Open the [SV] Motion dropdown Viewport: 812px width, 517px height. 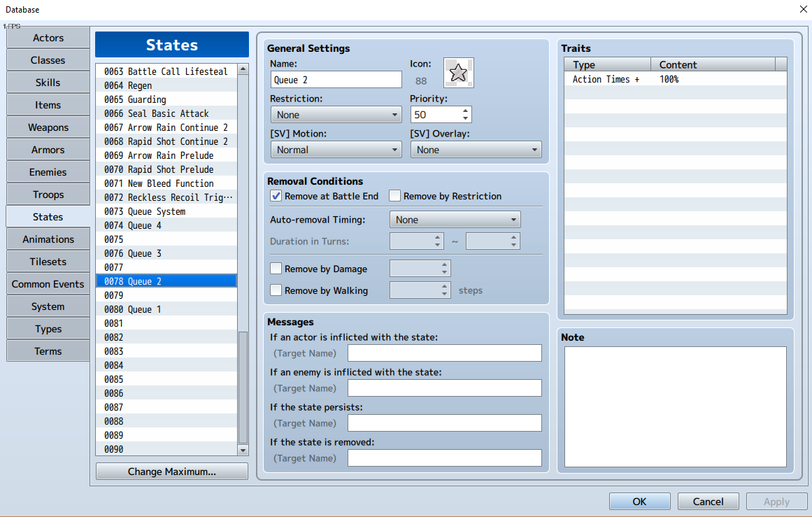click(x=336, y=150)
